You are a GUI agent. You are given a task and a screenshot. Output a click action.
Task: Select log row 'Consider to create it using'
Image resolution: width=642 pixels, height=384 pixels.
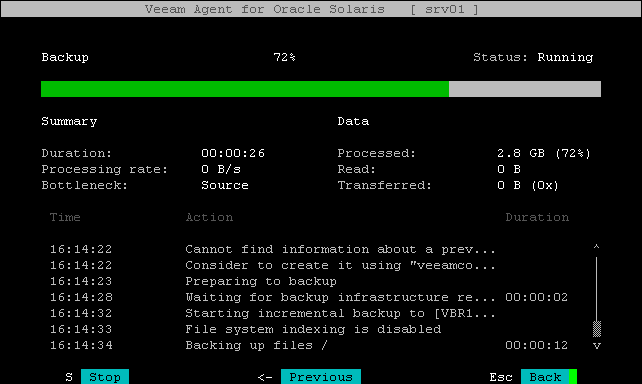[309, 265]
